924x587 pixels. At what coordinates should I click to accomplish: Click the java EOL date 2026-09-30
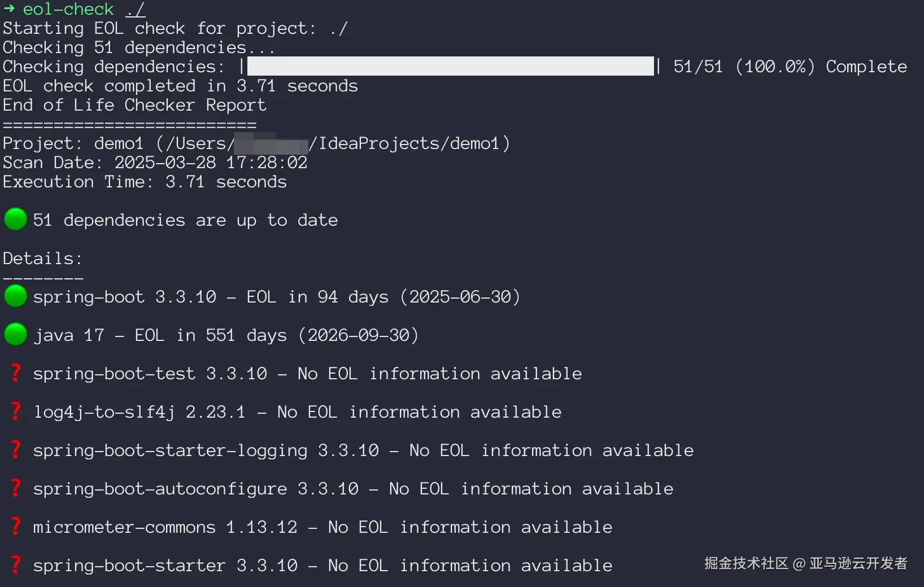359,335
